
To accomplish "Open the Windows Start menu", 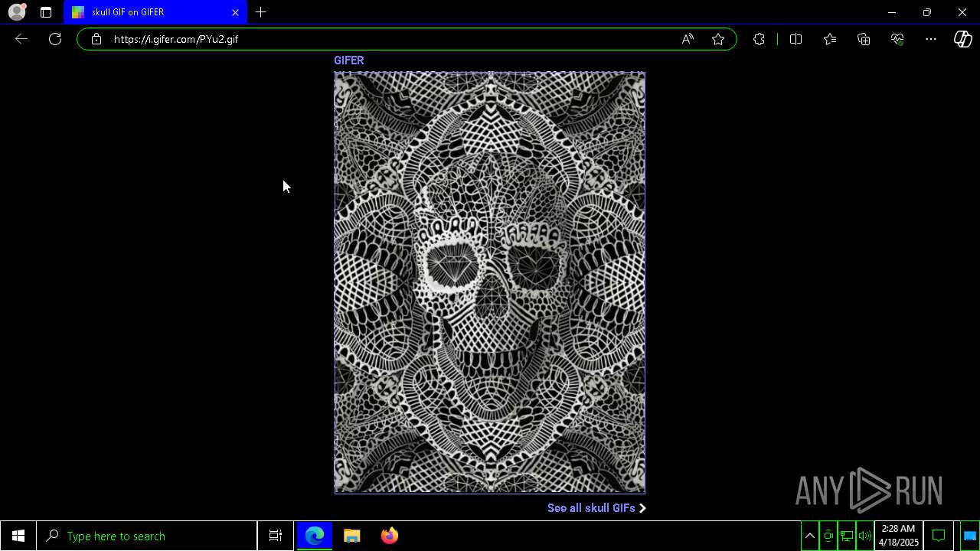I will (18, 536).
